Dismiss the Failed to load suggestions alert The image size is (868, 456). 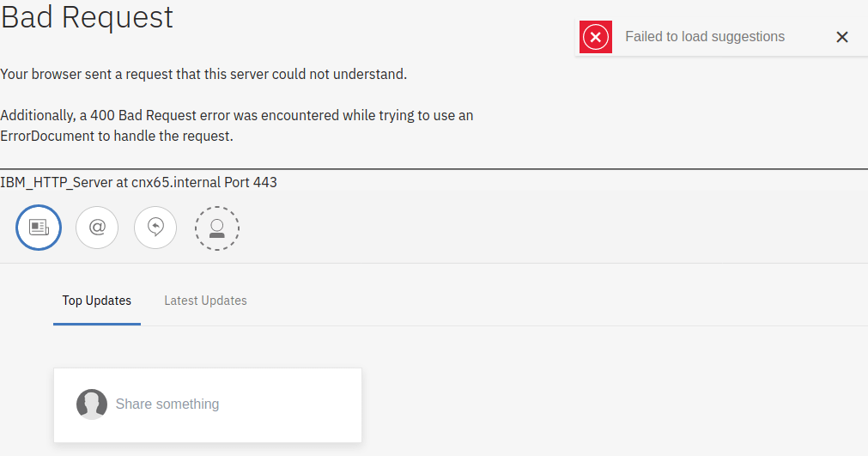841,37
